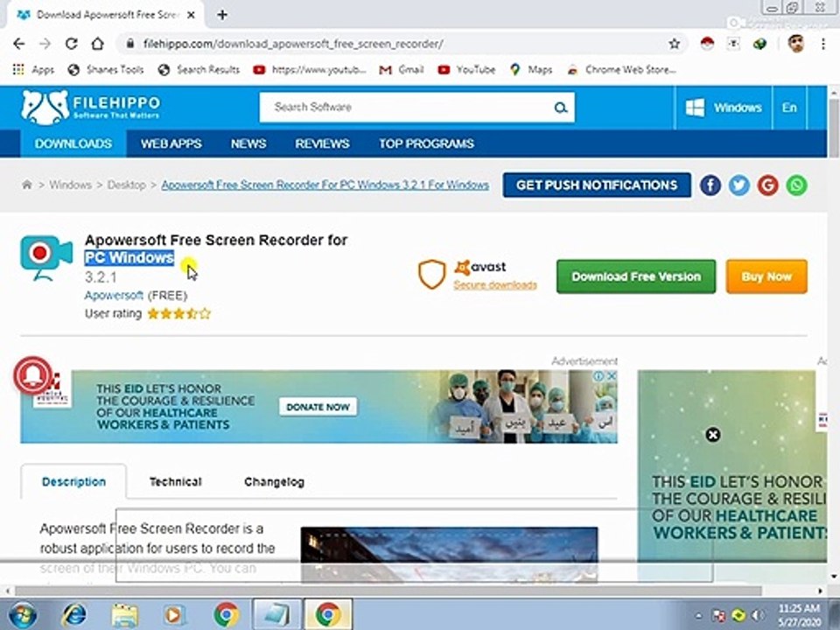The width and height of the screenshot is (840, 630).
Task: Click vertical page scrollbar
Action: pos(834,129)
